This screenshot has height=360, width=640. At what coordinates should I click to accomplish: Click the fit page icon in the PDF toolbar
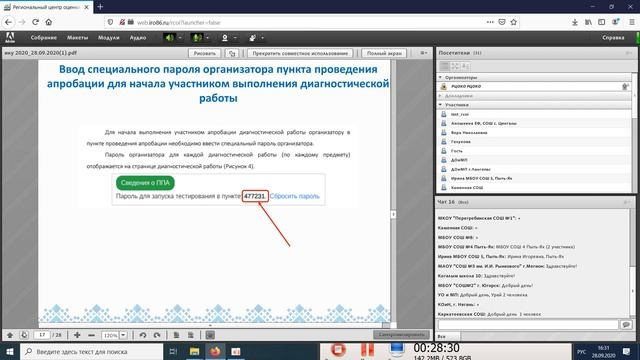click(x=176, y=335)
